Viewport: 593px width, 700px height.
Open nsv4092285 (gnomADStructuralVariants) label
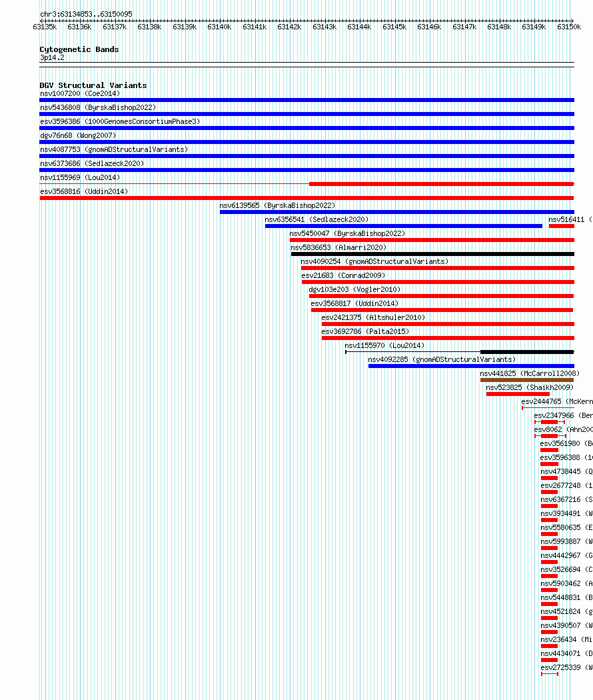pyautogui.click(x=442, y=359)
